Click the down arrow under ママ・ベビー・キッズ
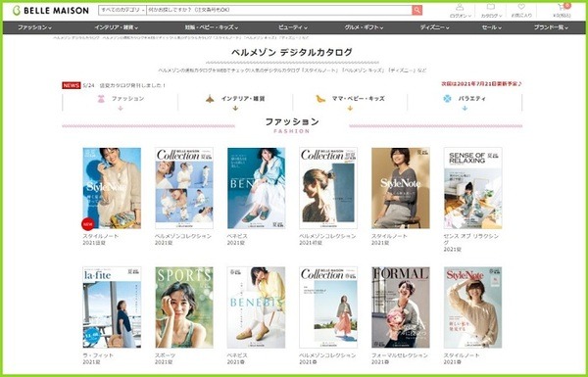The image size is (588, 377). (350, 109)
